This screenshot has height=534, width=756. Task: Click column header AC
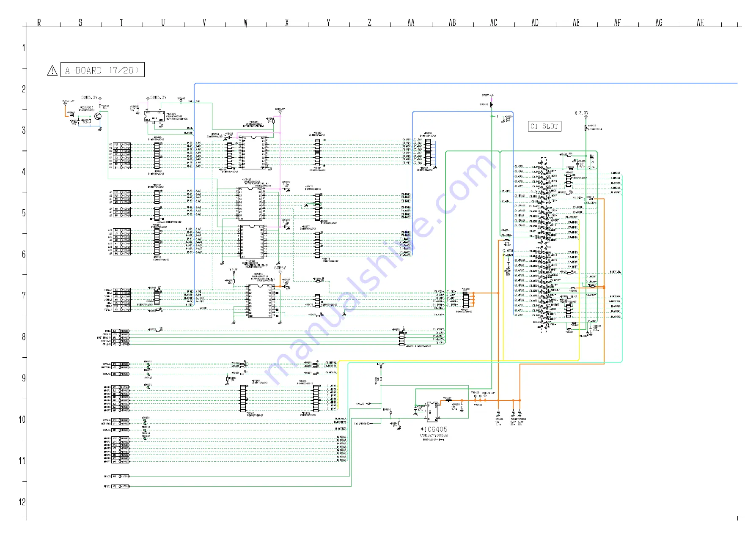[x=494, y=23]
